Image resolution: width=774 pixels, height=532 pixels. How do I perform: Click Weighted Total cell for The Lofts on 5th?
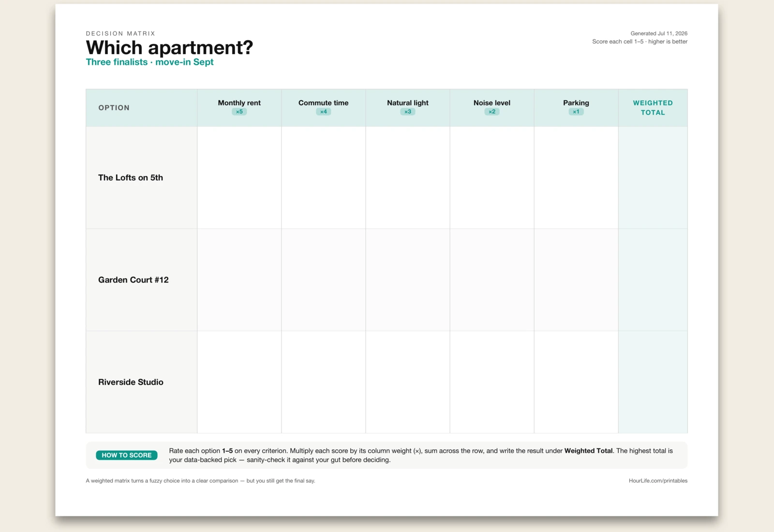click(653, 177)
